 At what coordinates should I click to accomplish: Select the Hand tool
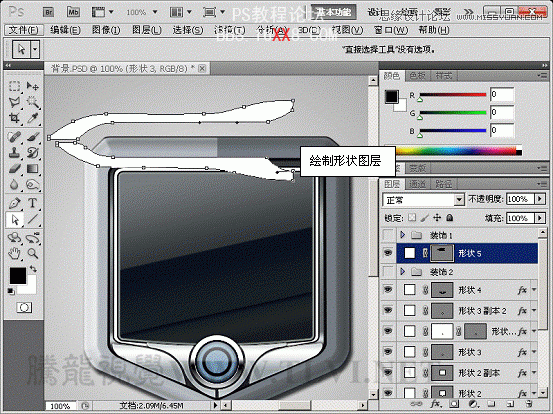(x=14, y=253)
